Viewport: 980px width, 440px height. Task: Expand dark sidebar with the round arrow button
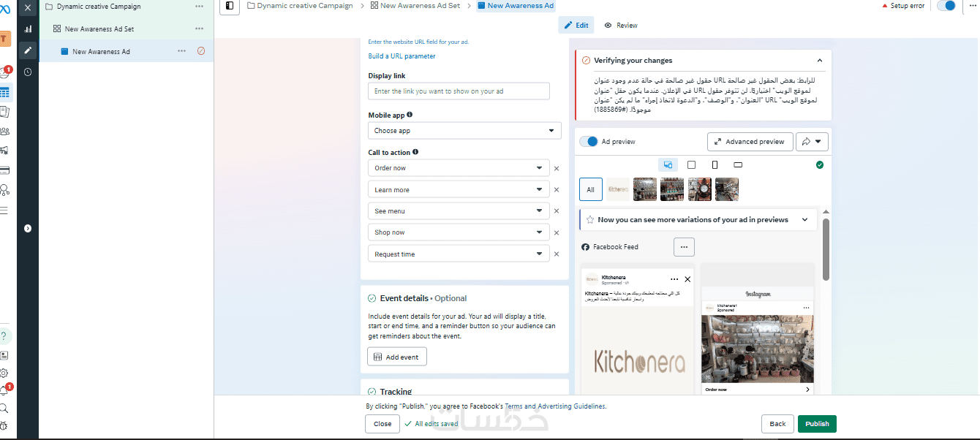(x=28, y=228)
